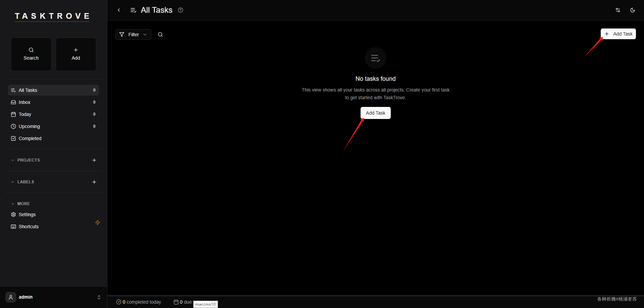Viewport: 644px width, 308px height.
Task: Click the Inbox tray icon
Action: point(13,102)
